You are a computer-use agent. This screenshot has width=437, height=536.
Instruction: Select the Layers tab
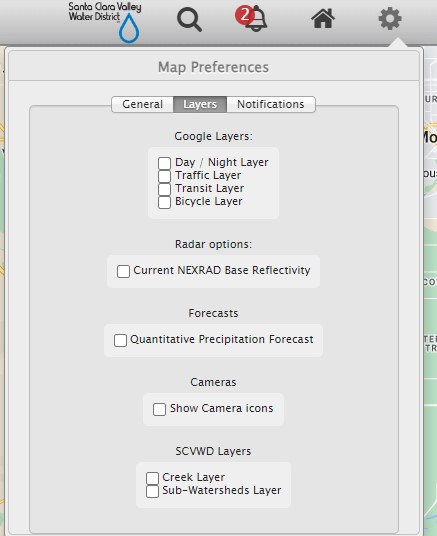pos(200,104)
